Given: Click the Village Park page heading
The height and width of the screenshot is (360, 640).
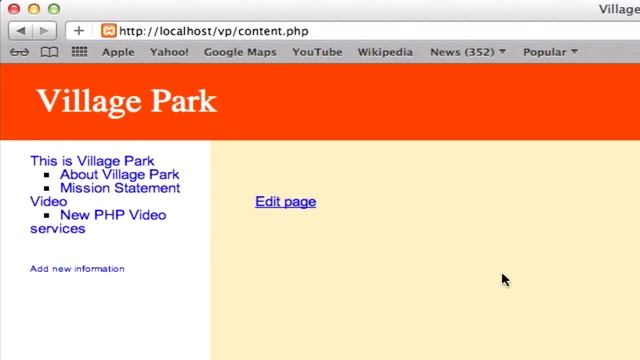Looking at the screenshot, I should (127, 101).
